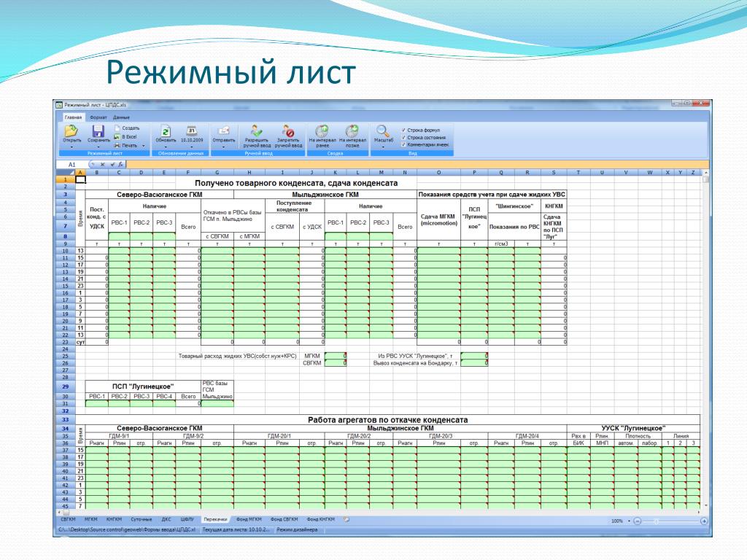This screenshot has width=747, height=560.
Task: Select the Перекачки sheet tab
Action: pyautogui.click(x=215, y=519)
